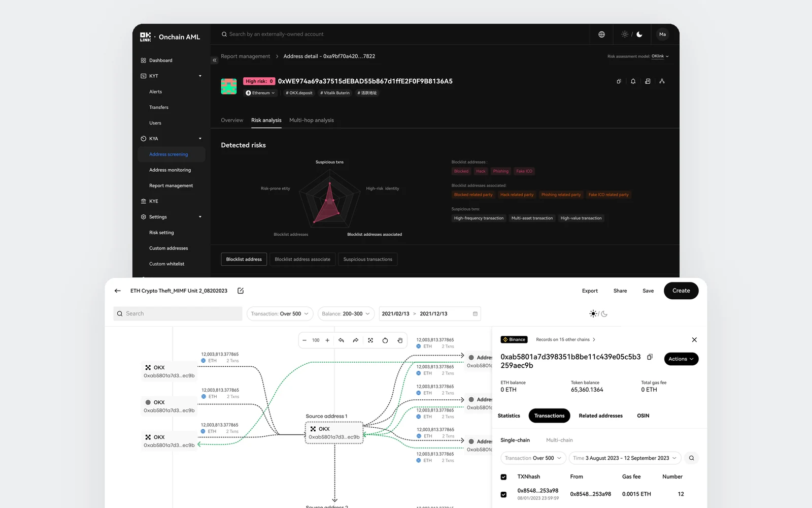Click the bell alert icon for the address
The width and height of the screenshot is (812, 508).
click(633, 81)
